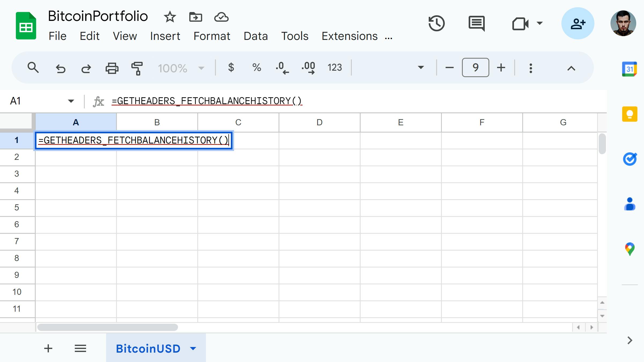
Task: Click the horizontal scrollbar thumb
Action: point(107,327)
